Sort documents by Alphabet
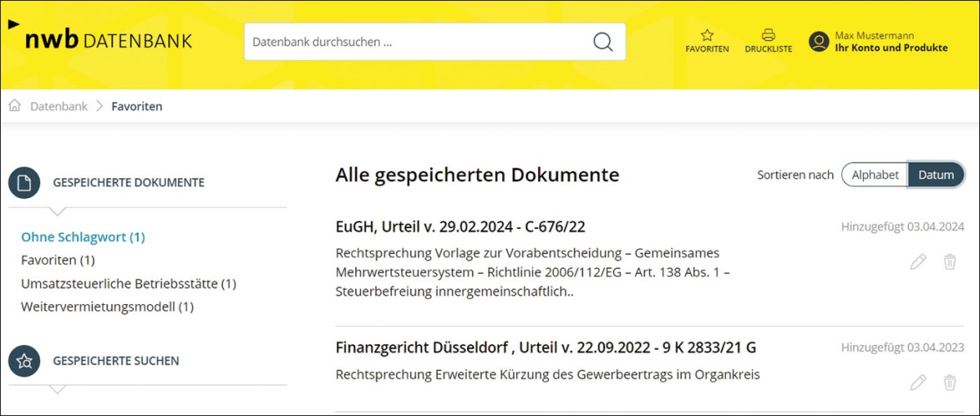The image size is (980, 416). 875,175
